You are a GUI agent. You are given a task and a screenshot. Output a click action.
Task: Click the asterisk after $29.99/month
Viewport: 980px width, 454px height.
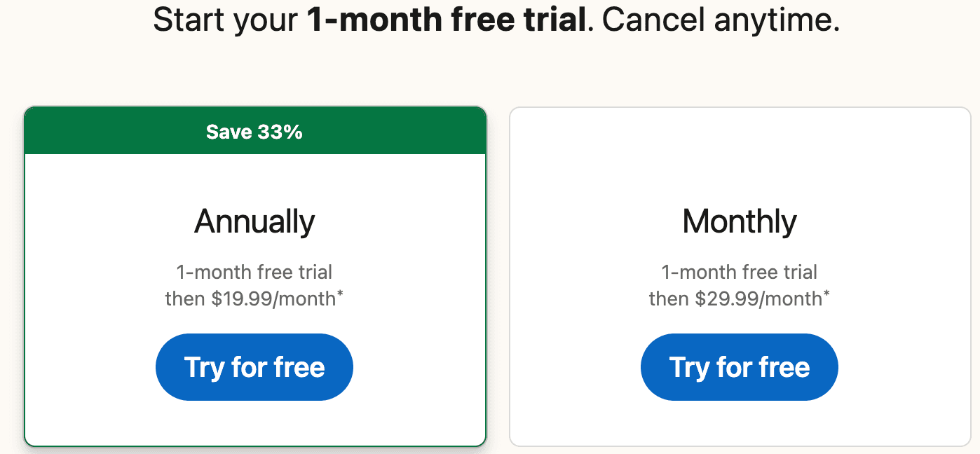point(826,294)
